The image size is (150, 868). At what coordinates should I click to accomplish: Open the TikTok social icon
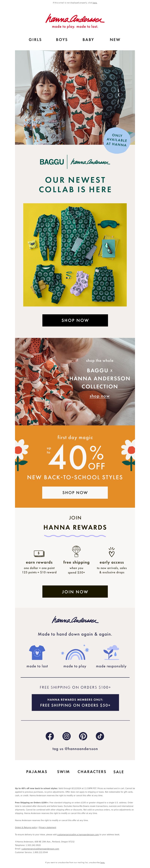point(100,736)
